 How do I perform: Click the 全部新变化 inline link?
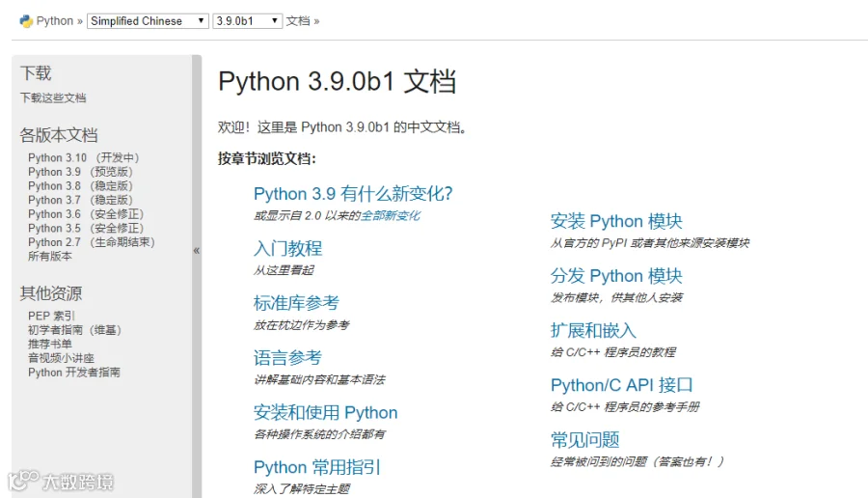pyautogui.click(x=391, y=215)
